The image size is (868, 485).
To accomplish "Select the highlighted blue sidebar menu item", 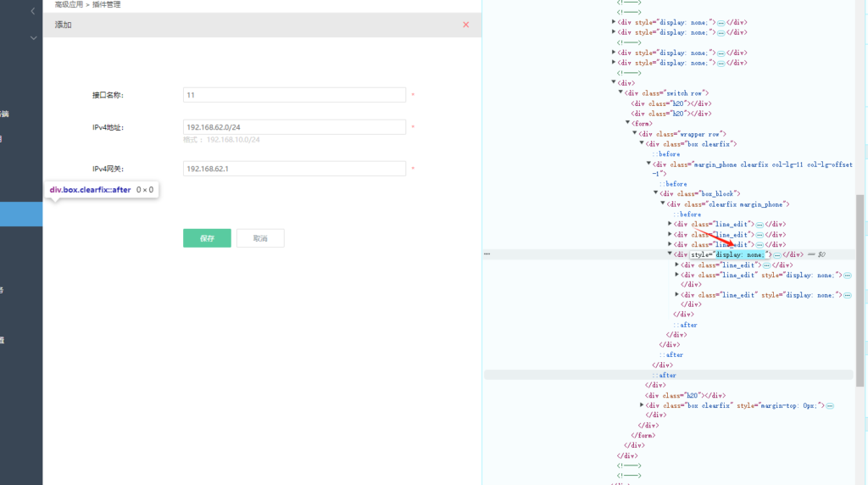I will pyautogui.click(x=21, y=215).
